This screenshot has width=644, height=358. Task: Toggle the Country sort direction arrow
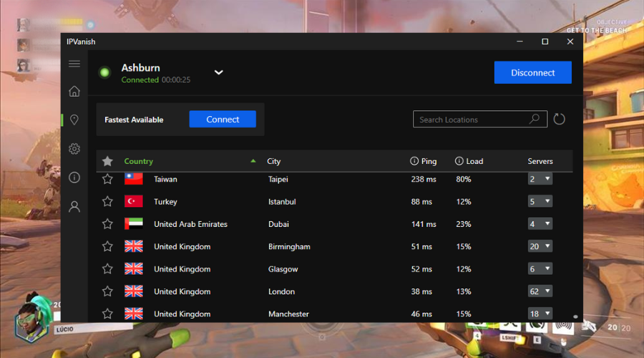coord(253,161)
